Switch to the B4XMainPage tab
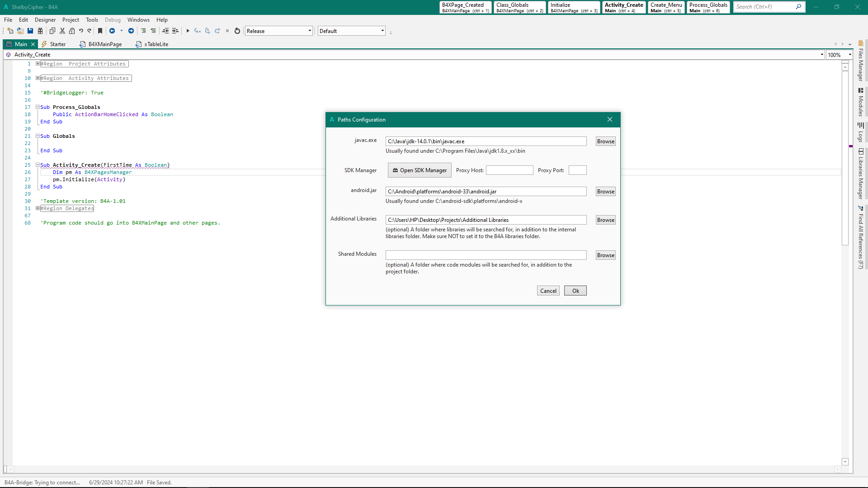Image resolution: width=868 pixels, height=488 pixels. 101,44
